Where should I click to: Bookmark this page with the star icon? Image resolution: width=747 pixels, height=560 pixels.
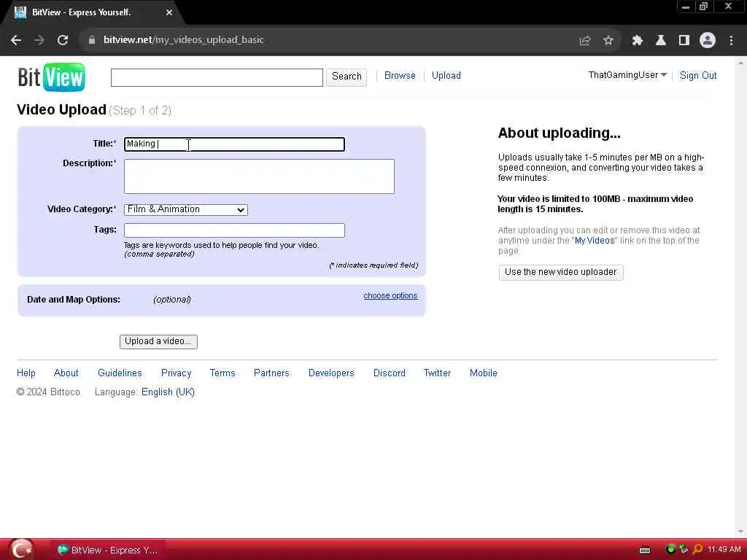click(x=608, y=41)
